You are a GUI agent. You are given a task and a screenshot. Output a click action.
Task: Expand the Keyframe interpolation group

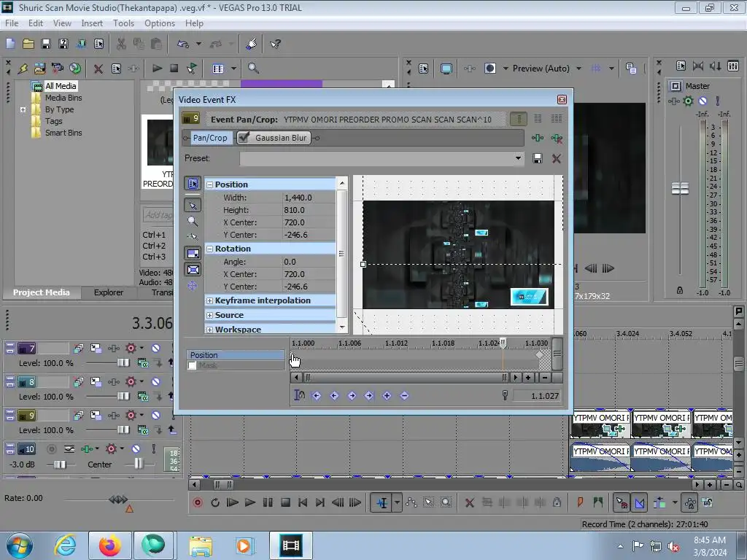(209, 301)
